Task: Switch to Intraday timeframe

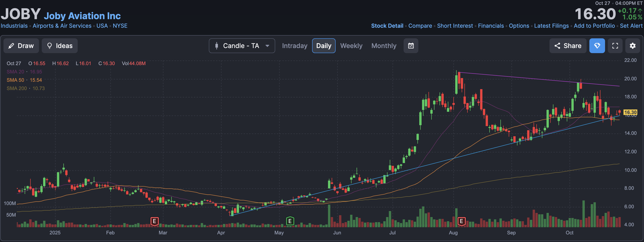Action: [x=295, y=45]
